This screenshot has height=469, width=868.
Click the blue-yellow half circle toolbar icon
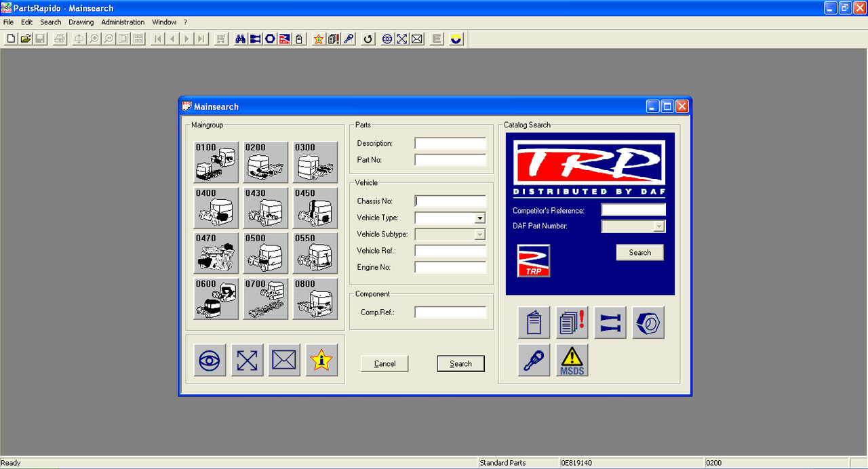(456, 39)
